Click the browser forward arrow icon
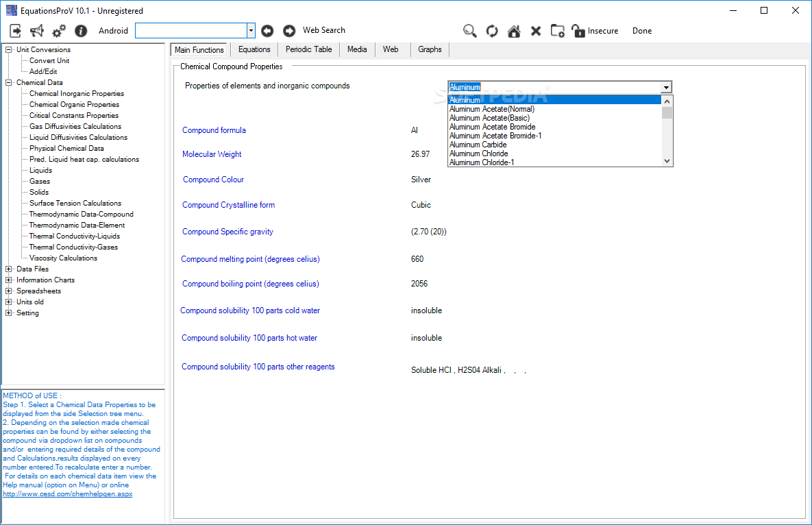Viewport: 812px width, 525px height. [x=289, y=31]
